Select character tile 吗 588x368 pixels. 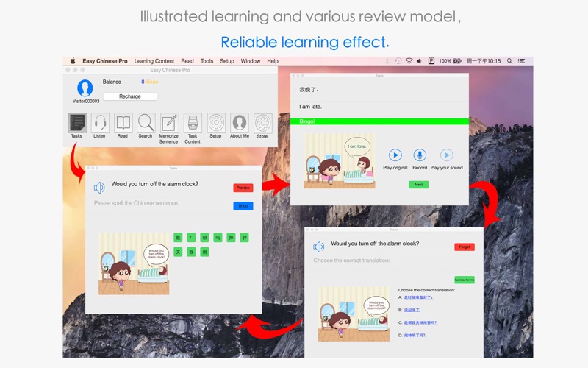click(x=218, y=237)
